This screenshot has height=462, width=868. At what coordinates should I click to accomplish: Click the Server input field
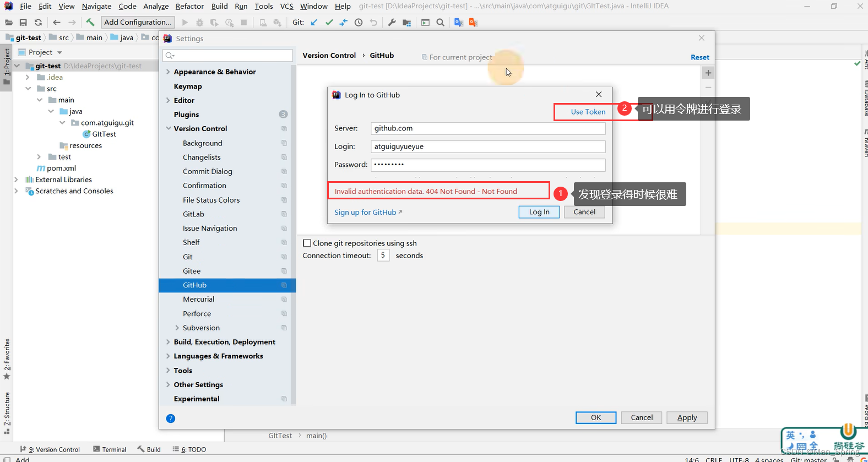click(x=488, y=128)
